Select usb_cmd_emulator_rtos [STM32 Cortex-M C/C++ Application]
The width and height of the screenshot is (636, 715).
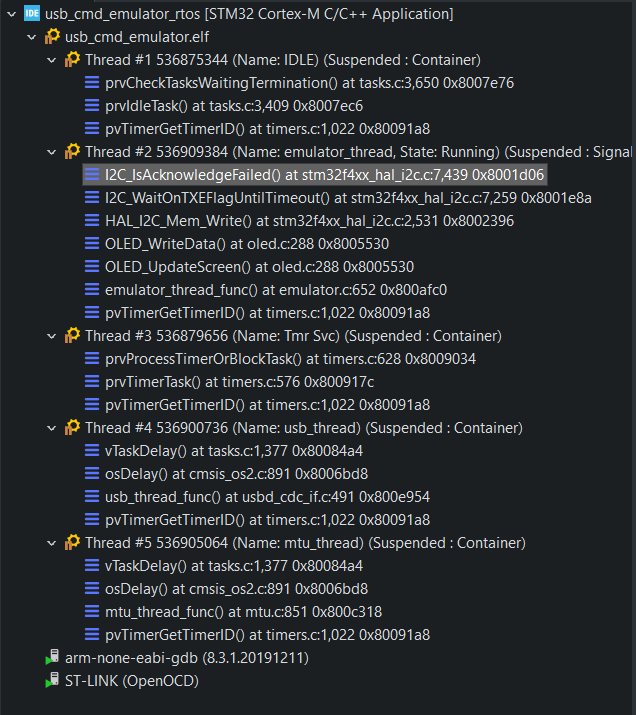[249, 14]
